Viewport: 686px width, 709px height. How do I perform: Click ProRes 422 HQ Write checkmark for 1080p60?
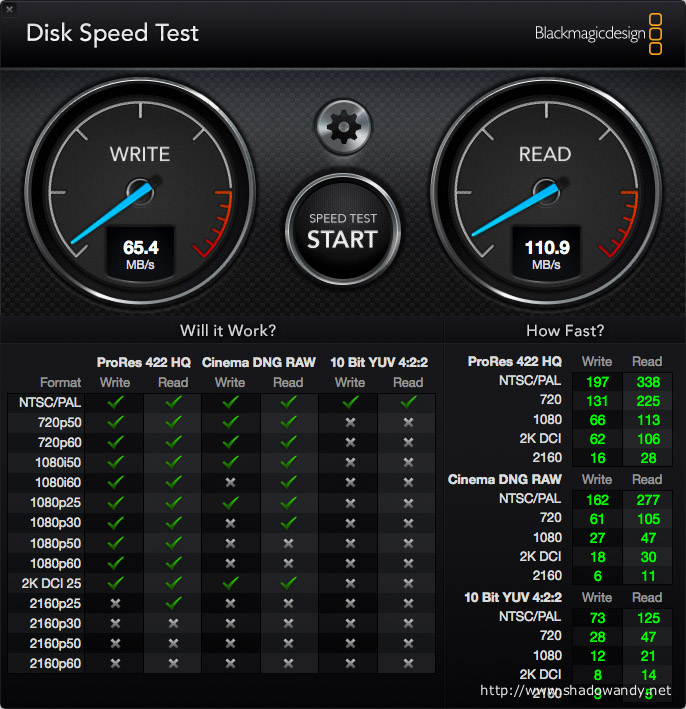pos(115,562)
